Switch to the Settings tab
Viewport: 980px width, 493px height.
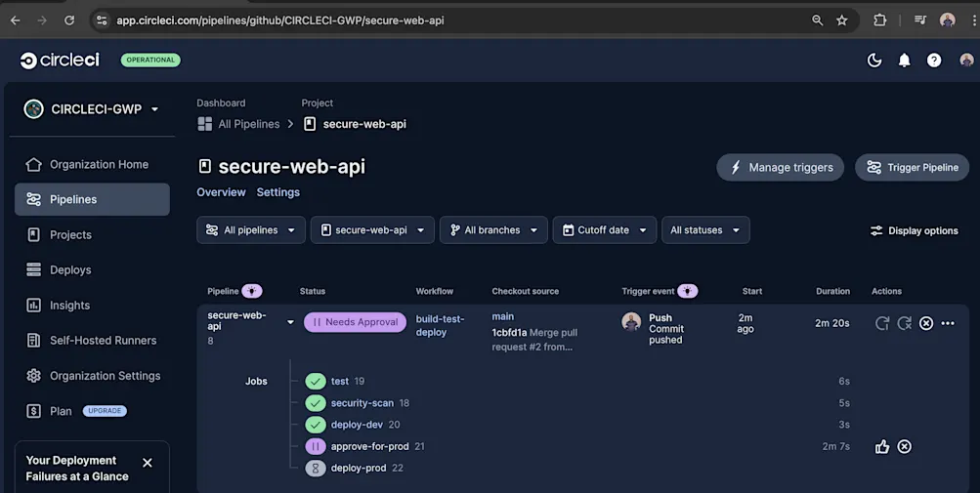(278, 192)
